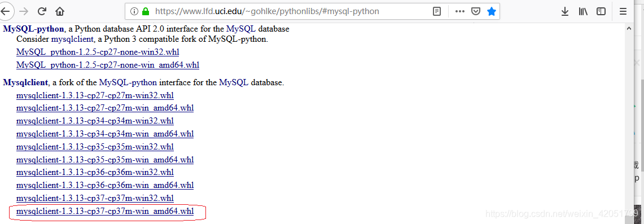This screenshot has width=644, height=224.
Task: Download mysqlclient-1.3.13-cp34-cp34m-win32.whl
Action: point(95,121)
